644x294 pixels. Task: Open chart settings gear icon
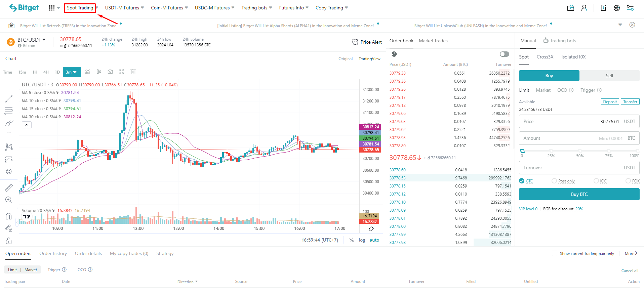371,228
